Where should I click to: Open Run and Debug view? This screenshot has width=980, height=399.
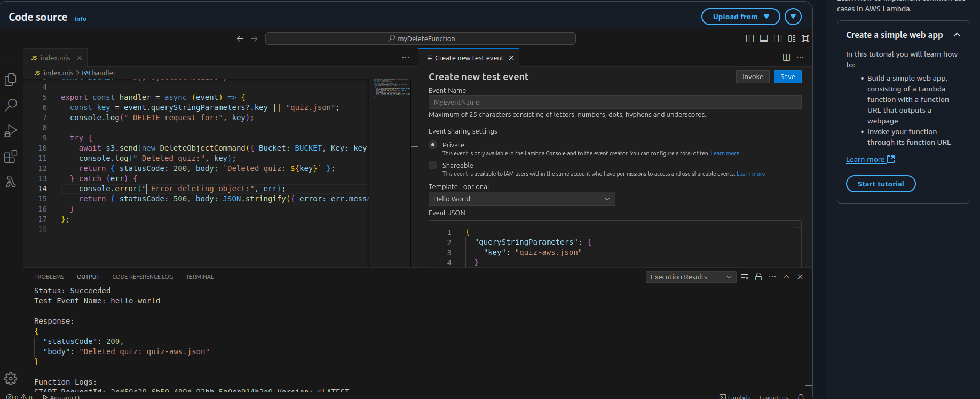pyautogui.click(x=11, y=131)
